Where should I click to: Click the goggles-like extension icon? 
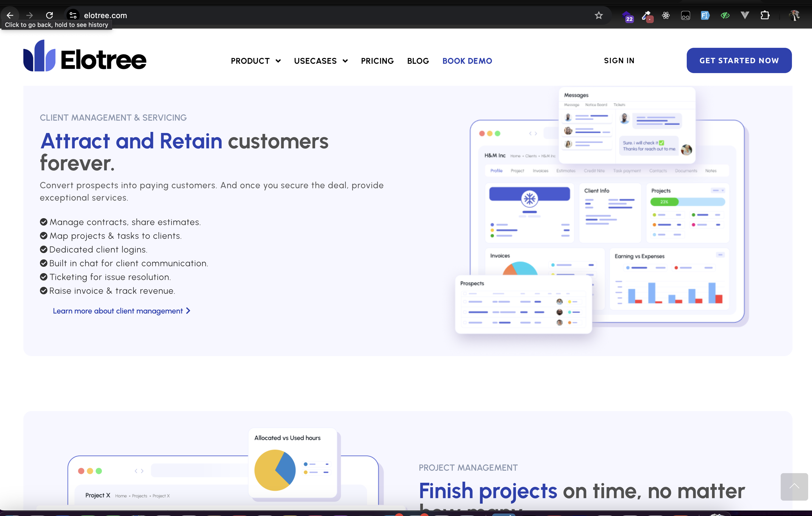tap(686, 15)
